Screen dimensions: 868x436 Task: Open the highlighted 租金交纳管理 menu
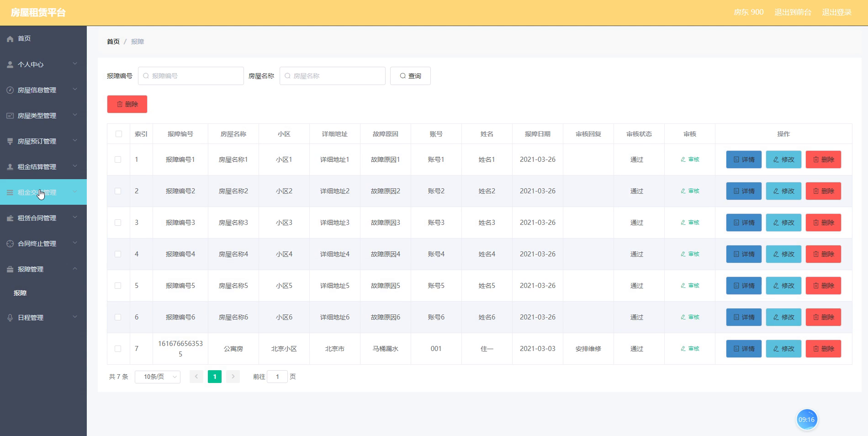coord(43,192)
